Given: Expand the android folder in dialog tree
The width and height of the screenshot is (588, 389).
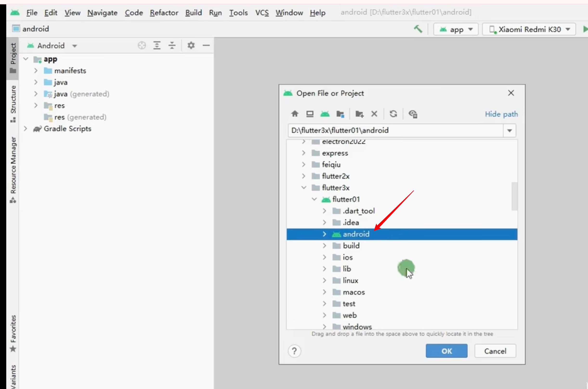Looking at the screenshot, I should point(324,234).
